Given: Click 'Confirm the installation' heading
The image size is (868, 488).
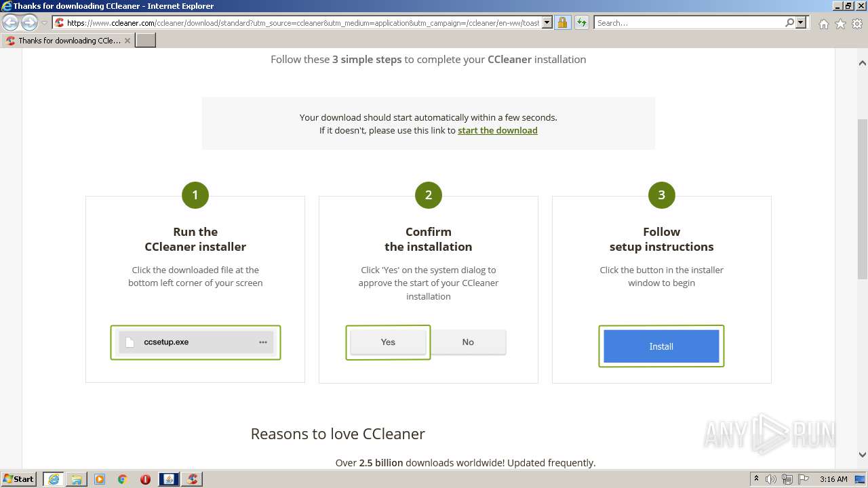Looking at the screenshot, I should 429,239.
